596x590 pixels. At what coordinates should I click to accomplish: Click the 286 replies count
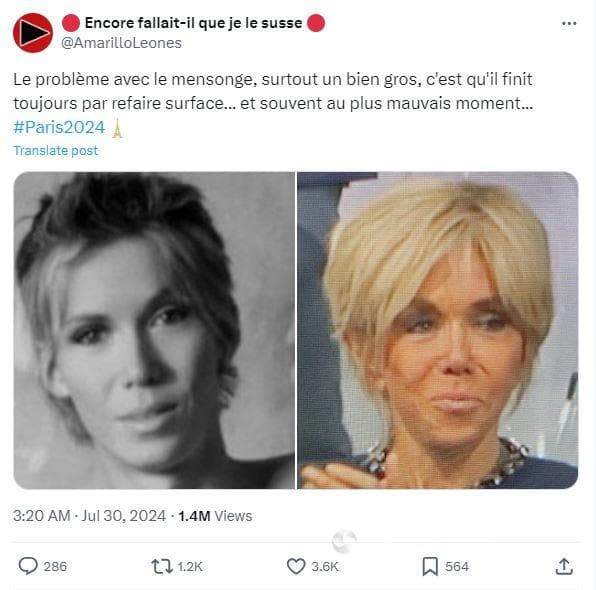tap(55, 566)
